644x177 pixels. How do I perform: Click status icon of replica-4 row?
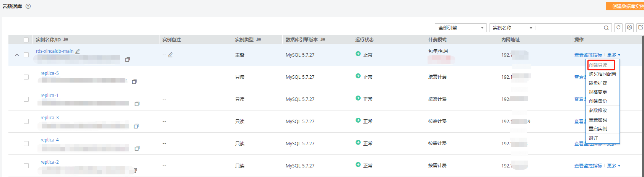358,143
